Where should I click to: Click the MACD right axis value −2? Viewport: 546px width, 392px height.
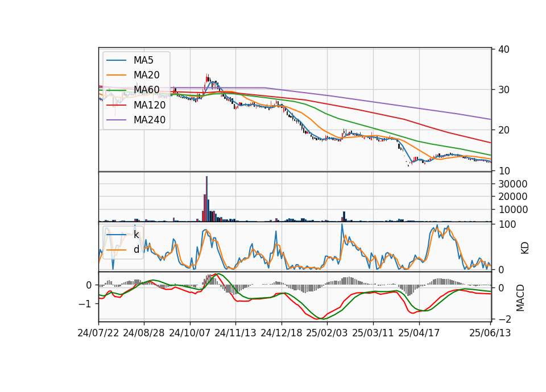[504, 319]
